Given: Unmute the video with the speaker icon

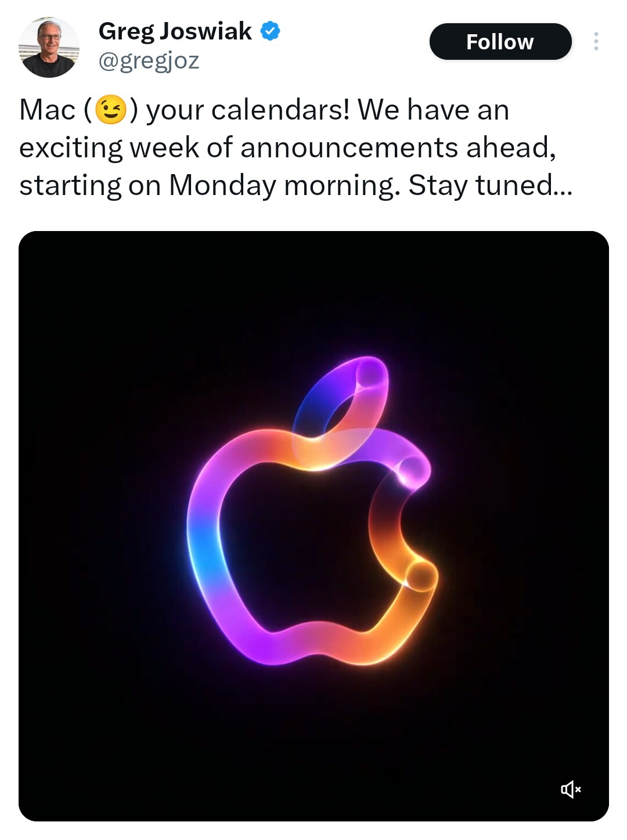Looking at the screenshot, I should (x=571, y=789).
